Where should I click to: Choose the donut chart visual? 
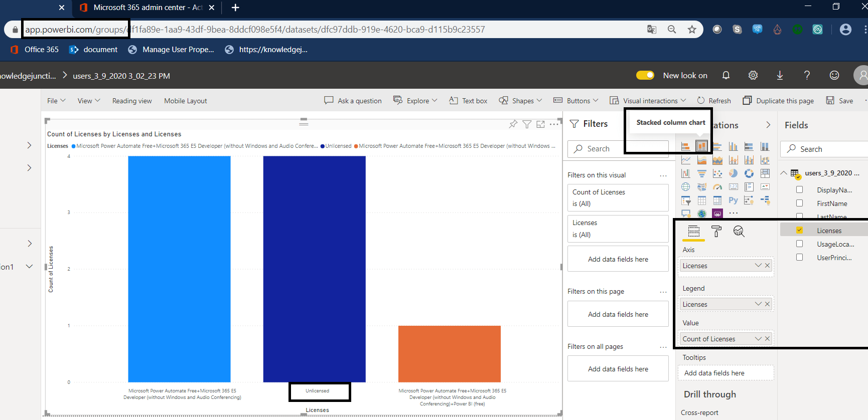(749, 173)
